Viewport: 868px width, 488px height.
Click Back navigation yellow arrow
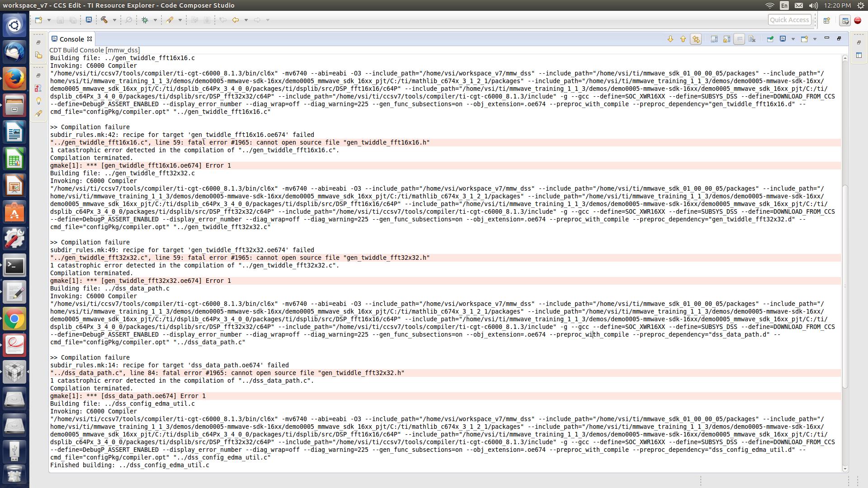point(236,20)
